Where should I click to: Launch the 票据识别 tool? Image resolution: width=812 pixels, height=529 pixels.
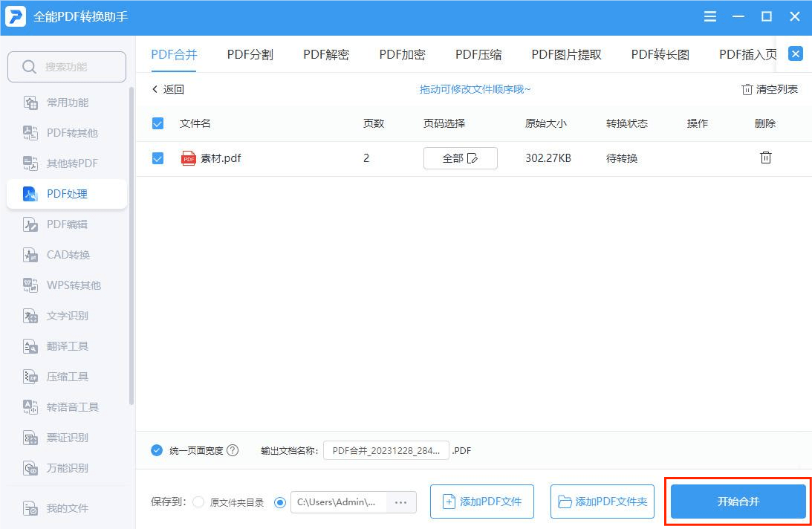[65, 437]
